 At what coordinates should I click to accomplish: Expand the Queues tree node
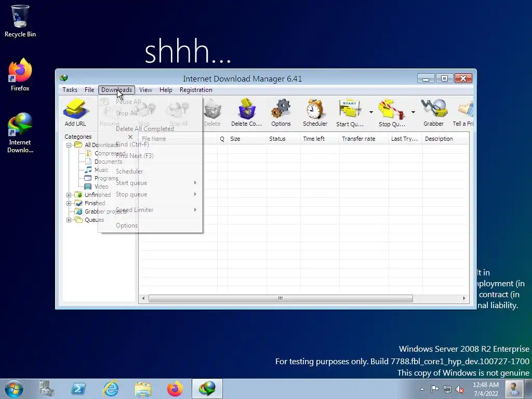[x=69, y=220]
